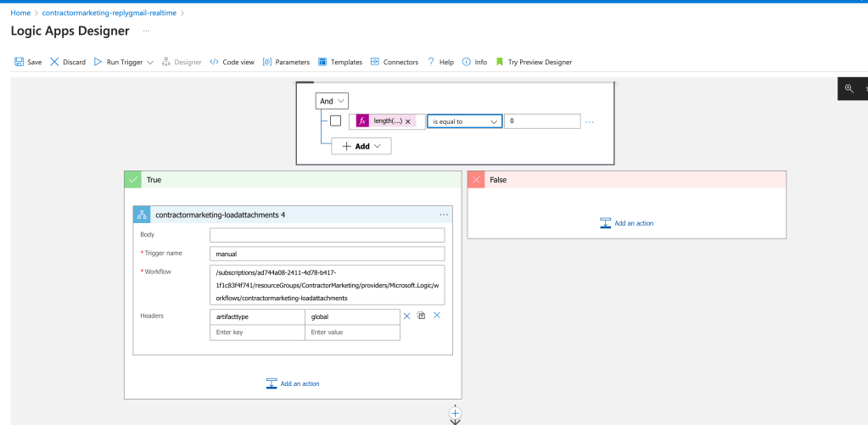This screenshot has height=425, width=868.
Task: Click the True branch header
Action: [x=293, y=180]
